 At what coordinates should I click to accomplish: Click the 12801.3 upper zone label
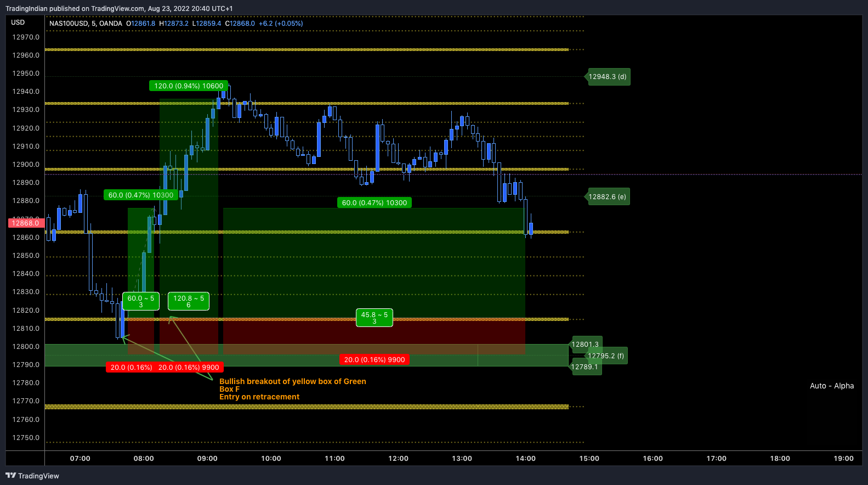coord(586,345)
